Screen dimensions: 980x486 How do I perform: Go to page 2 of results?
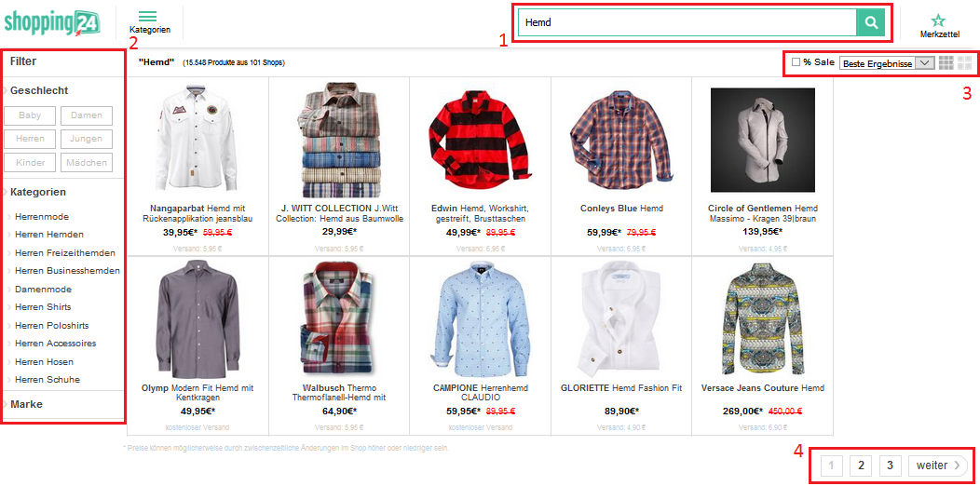(862, 466)
